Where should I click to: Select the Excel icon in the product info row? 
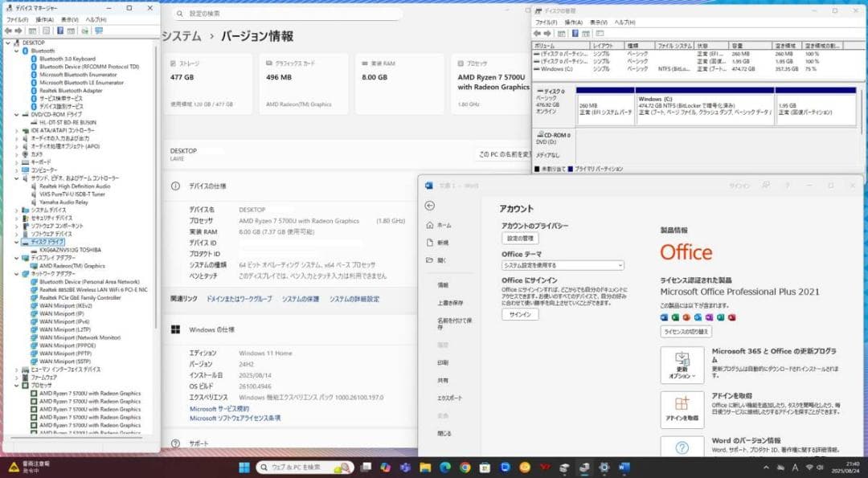pos(676,317)
